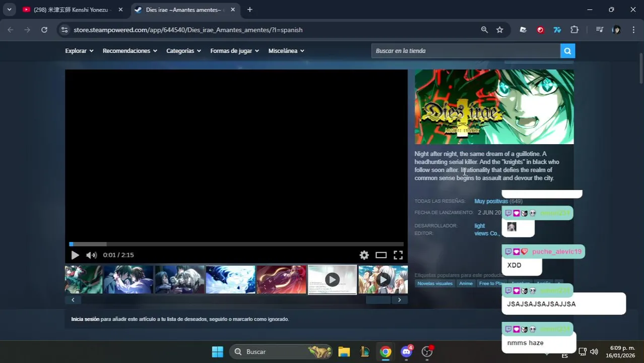This screenshot has height=363, width=644.
Task: Click the address bar URL
Action: (188, 30)
